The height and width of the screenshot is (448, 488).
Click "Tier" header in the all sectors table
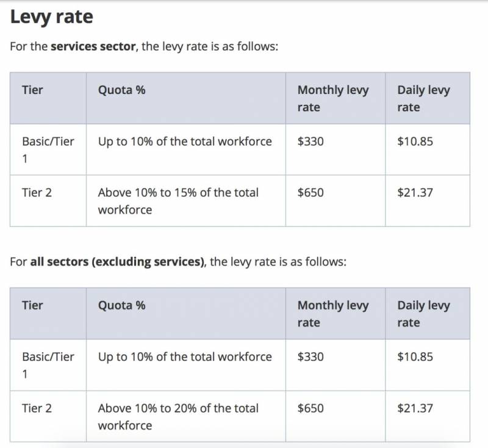tap(32, 305)
